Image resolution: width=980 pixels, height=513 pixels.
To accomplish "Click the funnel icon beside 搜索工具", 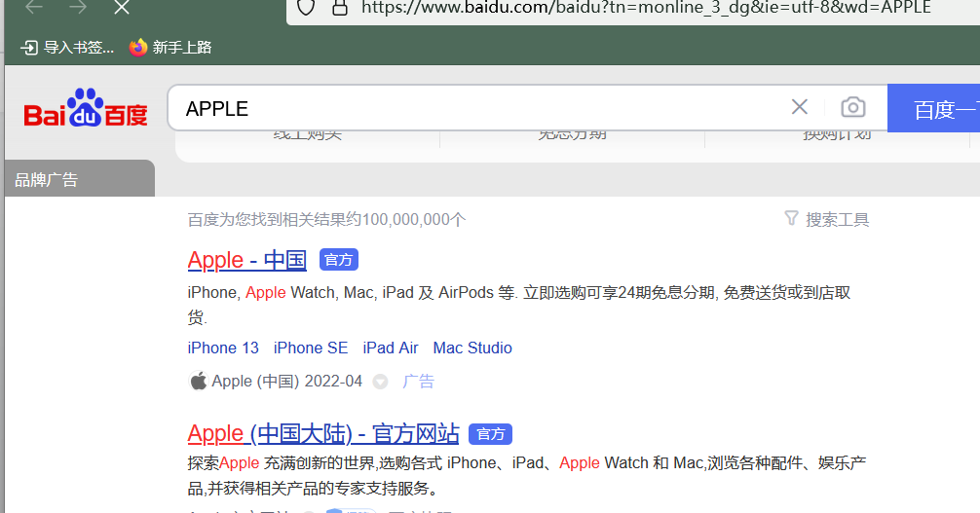I will [791, 218].
